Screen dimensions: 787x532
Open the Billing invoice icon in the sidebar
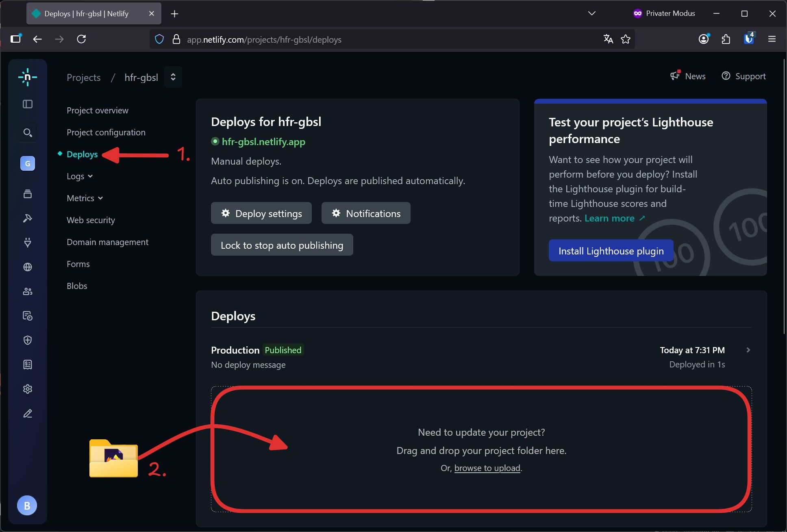[x=27, y=365]
